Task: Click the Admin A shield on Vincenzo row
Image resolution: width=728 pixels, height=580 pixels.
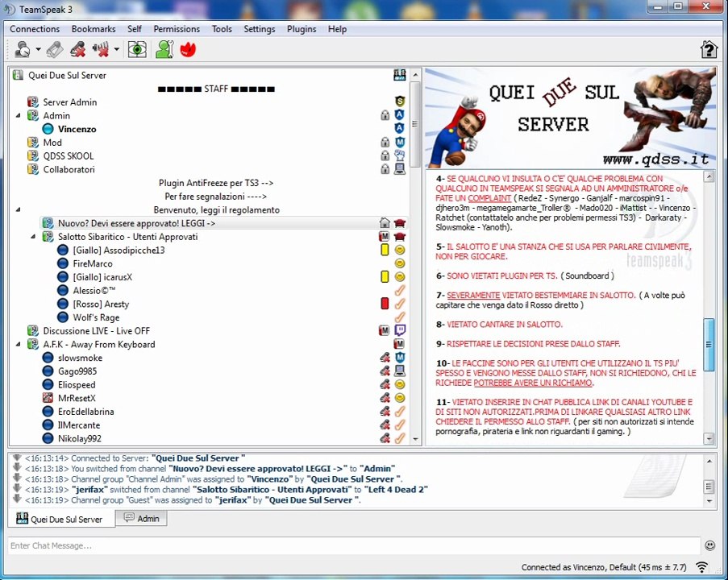Action: (399, 128)
